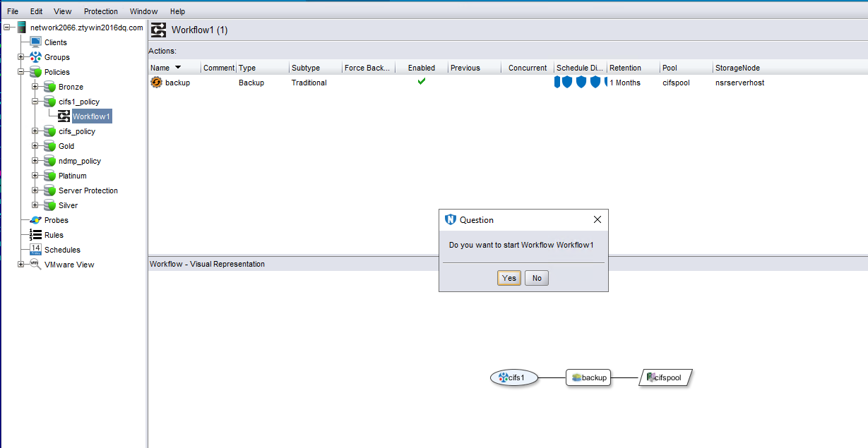Image resolution: width=868 pixels, height=448 pixels.
Task: Collapse the Policies tree node
Action: point(21,72)
